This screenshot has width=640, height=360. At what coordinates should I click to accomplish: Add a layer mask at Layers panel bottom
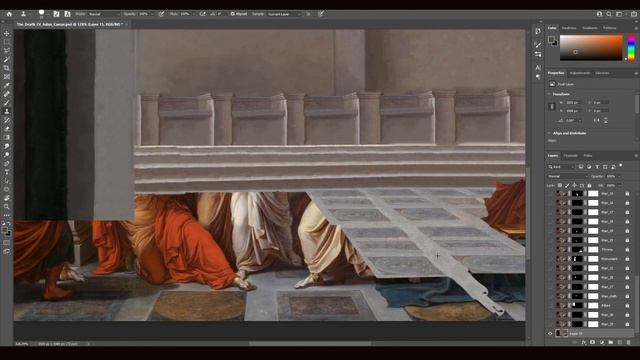593,342
